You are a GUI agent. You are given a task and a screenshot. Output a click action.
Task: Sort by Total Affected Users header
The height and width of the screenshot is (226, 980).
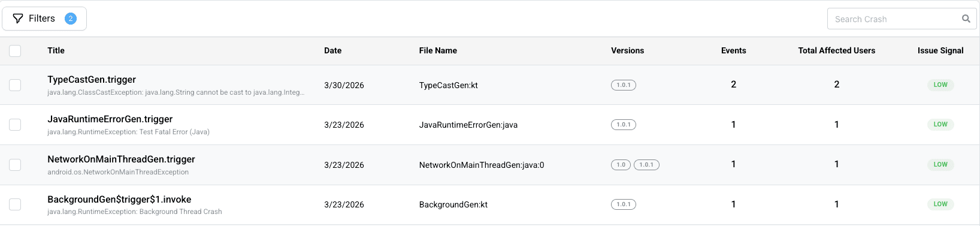coord(836,50)
